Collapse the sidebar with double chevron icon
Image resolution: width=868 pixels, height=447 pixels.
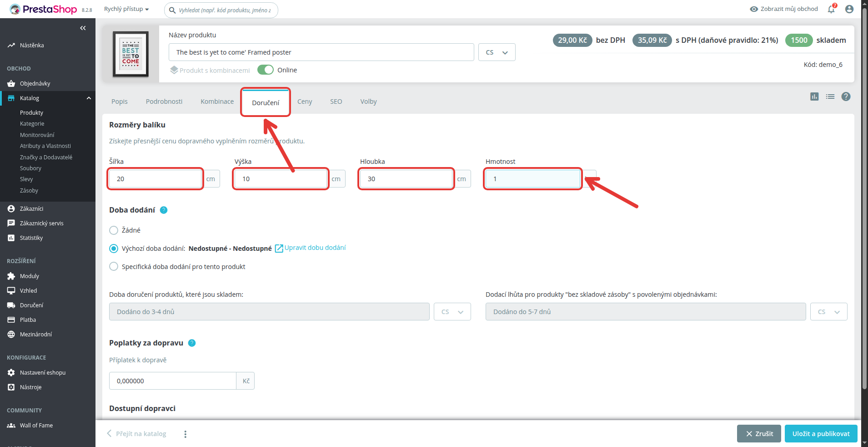point(83,28)
